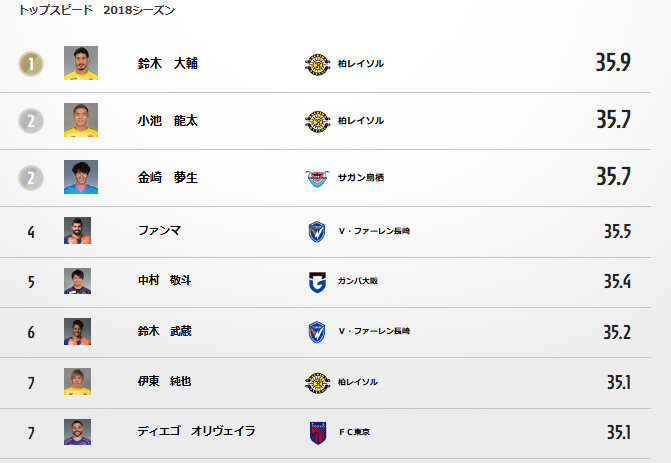This screenshot has height=463, width=671.
Task: Open ディエゴ オリヴェイラ's player photo
Action: (78, 432)
